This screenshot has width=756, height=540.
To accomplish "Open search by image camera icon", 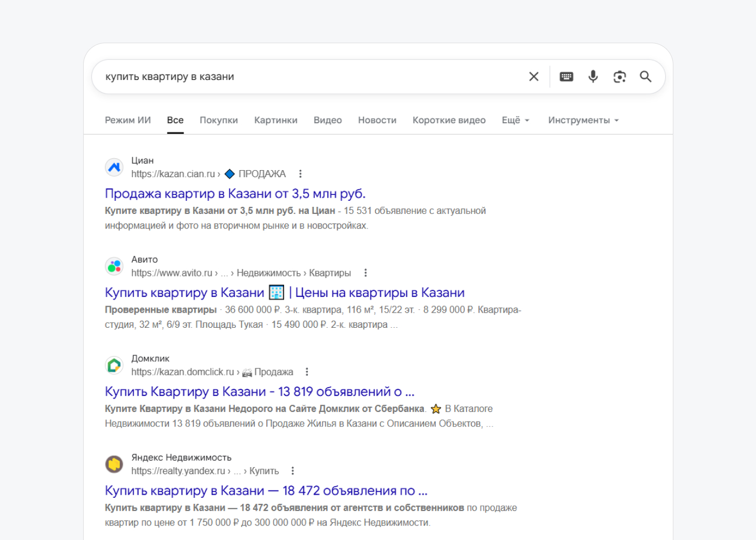I will click(619, 77).
